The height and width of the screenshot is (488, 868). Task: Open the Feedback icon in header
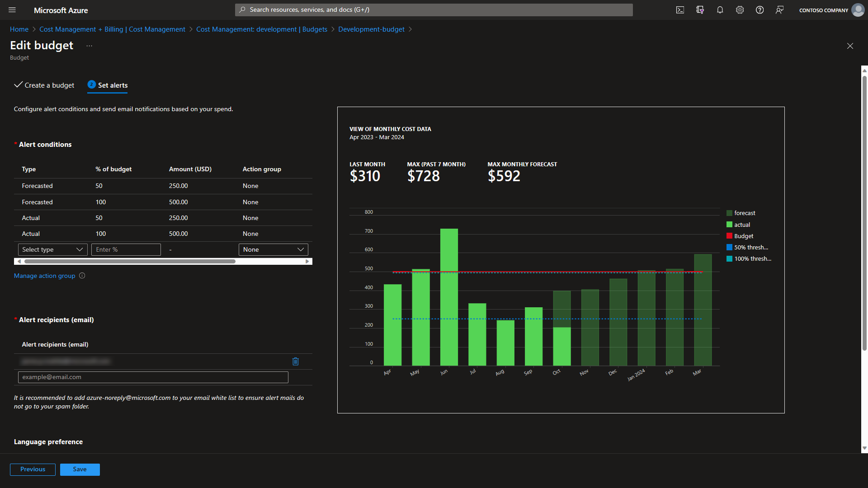[779, 10]
